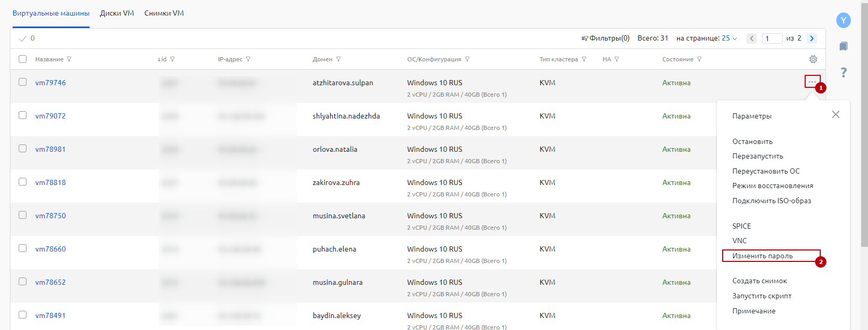Click the domain cell musina.gulnara
Image resolution: width=868 pixels, height=330 pixels.
tap(337, 282)
